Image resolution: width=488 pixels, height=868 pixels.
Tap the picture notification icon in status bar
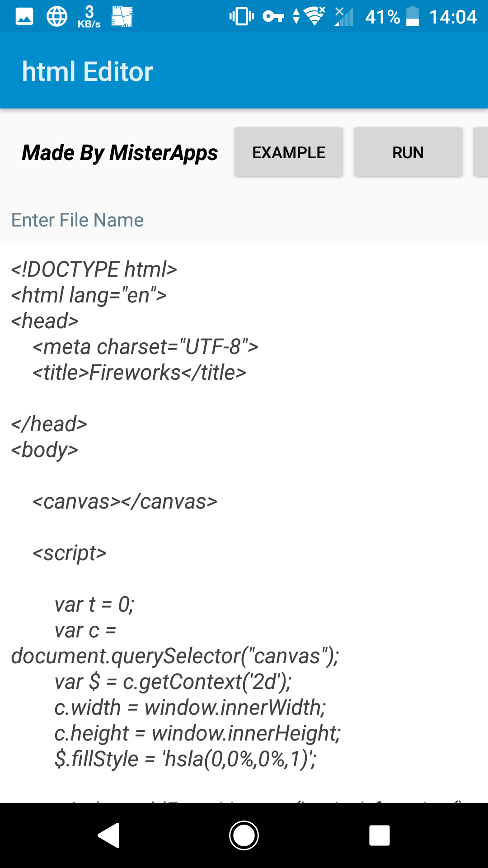(x=24, y=17)
